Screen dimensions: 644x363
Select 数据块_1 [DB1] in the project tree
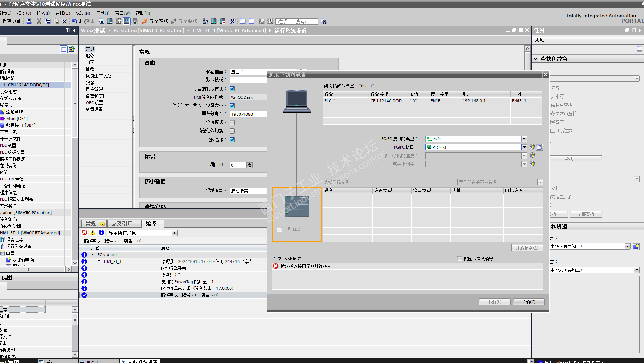(21, 125)
